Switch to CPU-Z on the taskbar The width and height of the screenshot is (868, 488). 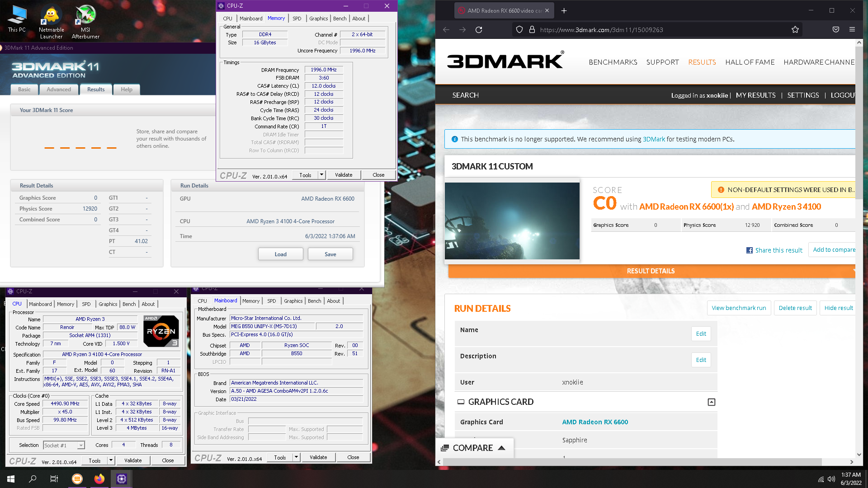click(122, 479)
